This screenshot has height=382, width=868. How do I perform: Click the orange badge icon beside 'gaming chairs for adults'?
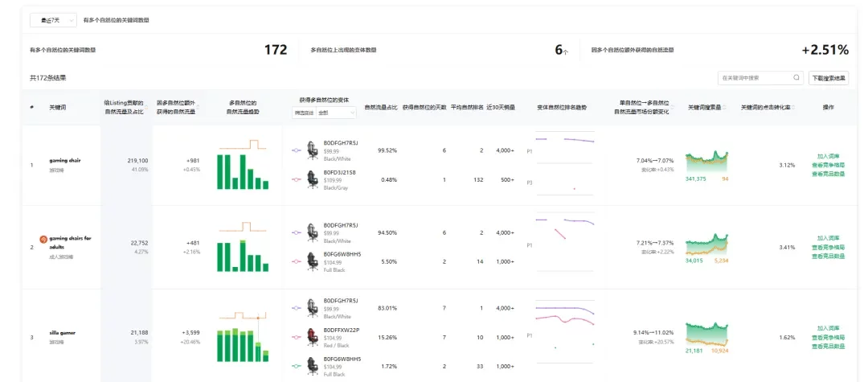(x=43, y=240)
